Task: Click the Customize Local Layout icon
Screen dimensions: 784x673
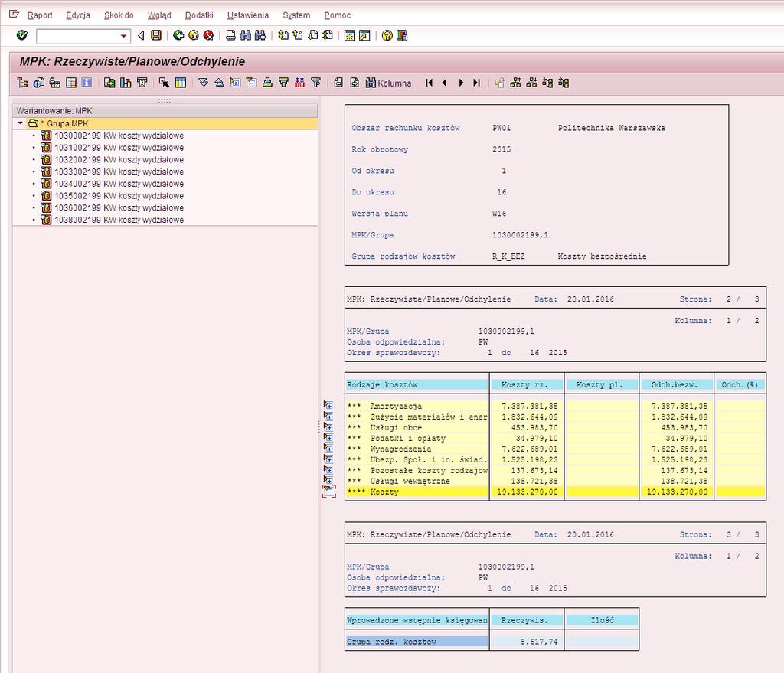Action: click(x=402, y=35)
